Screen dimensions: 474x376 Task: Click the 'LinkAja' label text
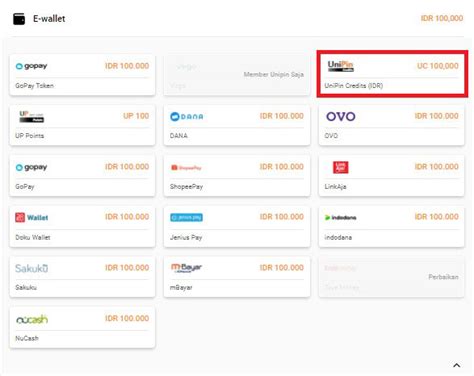pyautogui.click(x=335, y=187)
